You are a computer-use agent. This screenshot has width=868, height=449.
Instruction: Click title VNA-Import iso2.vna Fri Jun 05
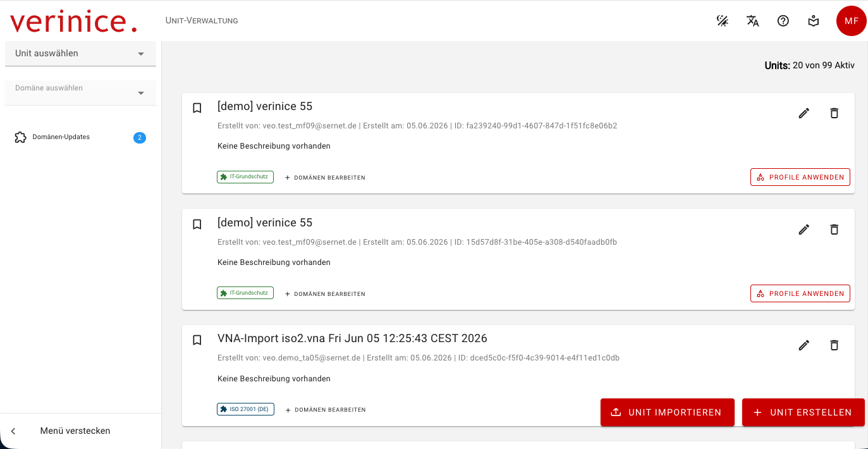352,338
